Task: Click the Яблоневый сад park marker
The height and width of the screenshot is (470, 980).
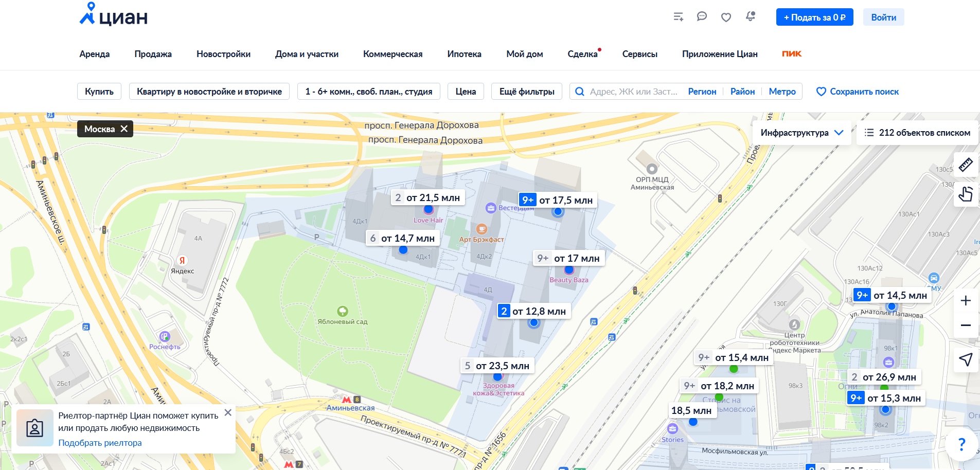Action: (x=343, y=311)
